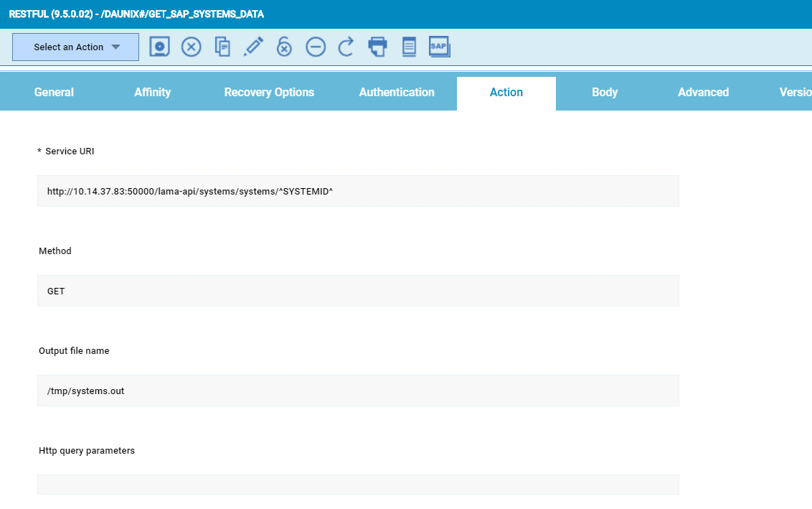The image size is (812, 509).
Task: Click the circled X cancel icon
Action: pos(191,47)
